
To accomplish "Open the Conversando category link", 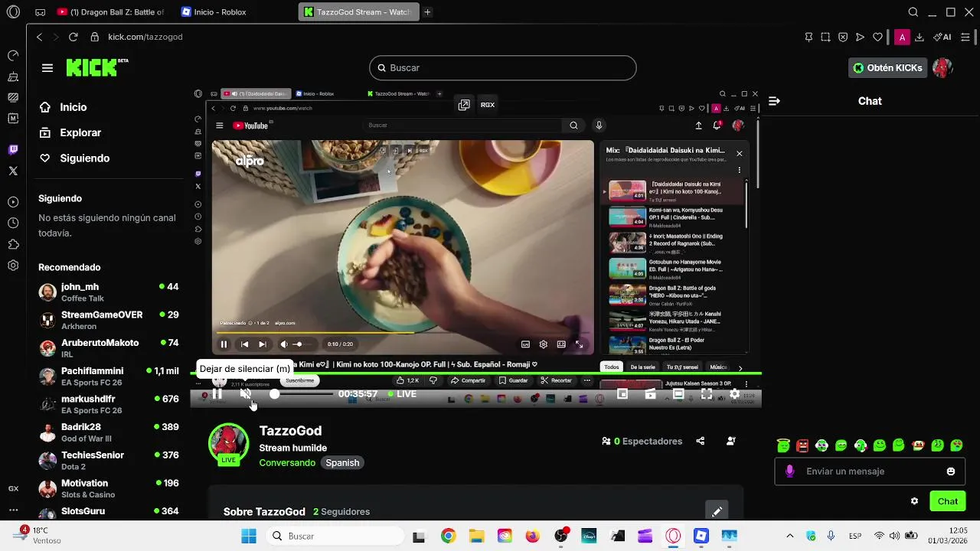I will pos(287,463).
